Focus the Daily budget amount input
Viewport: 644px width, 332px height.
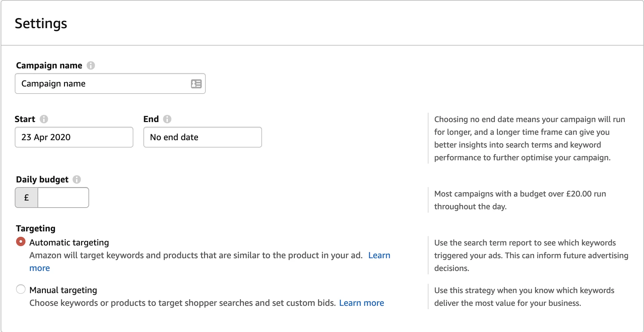[63, 198]
